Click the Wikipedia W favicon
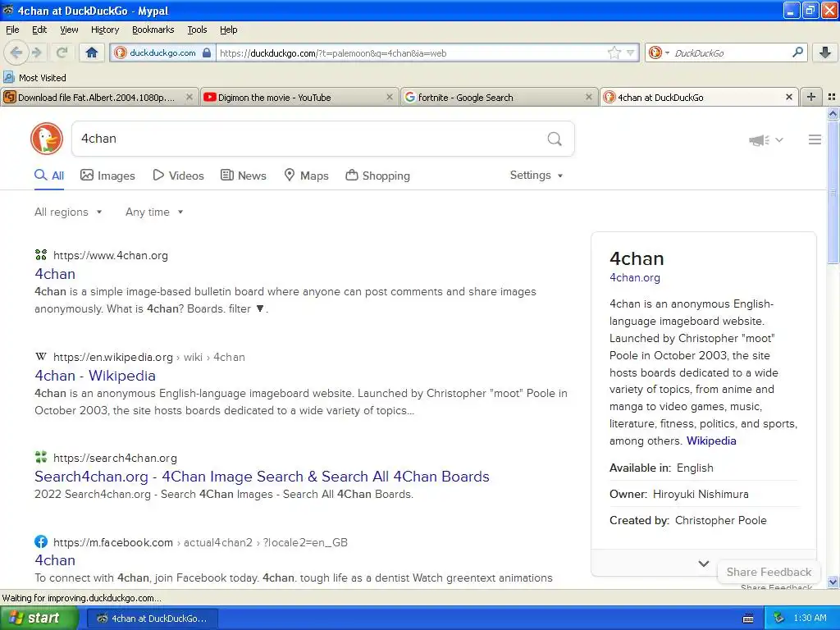 [41, 357]
